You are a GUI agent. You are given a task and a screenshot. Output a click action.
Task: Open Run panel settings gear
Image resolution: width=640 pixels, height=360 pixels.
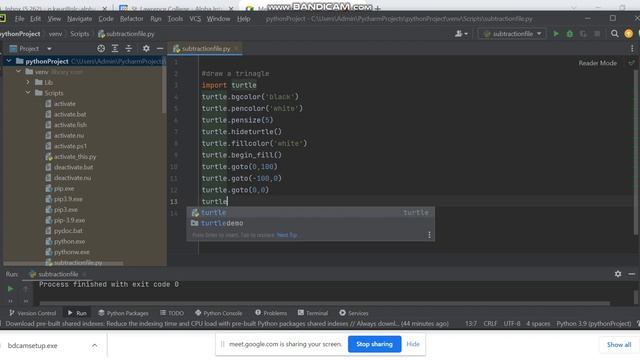tap(618, 274)
